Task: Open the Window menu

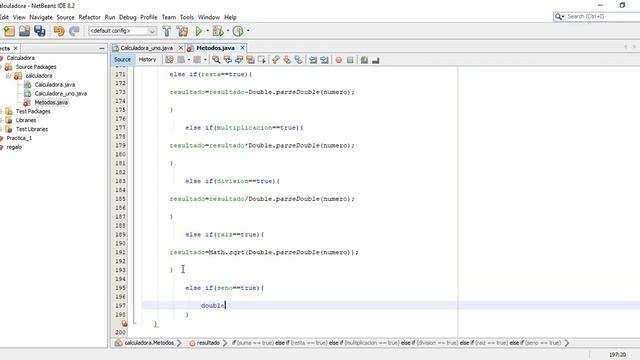Action: tap(209, 17)
